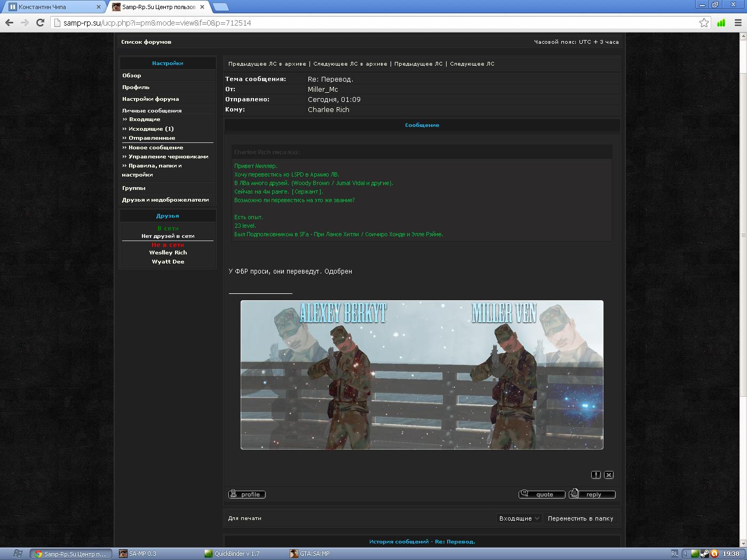This screenshot has height=560, width=747.
Task: Delete this message with the X icon
Action: coord(609,475)
